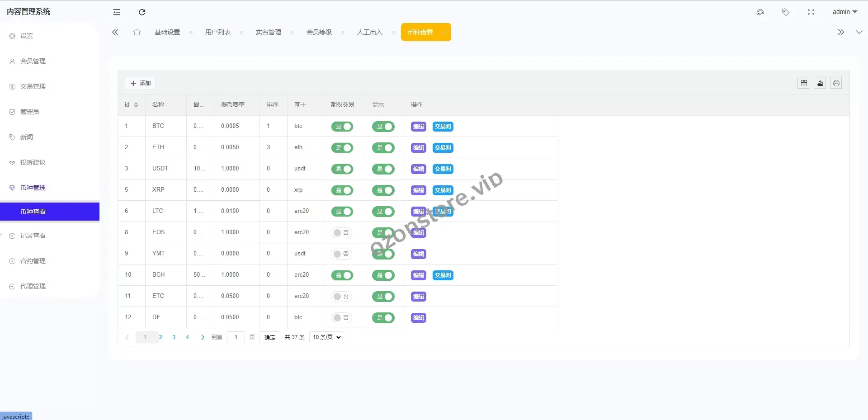Toggle options trading switch for BTC
This screenshot has height=420, width=868.
pyautogui.click(x=342, y=127)
